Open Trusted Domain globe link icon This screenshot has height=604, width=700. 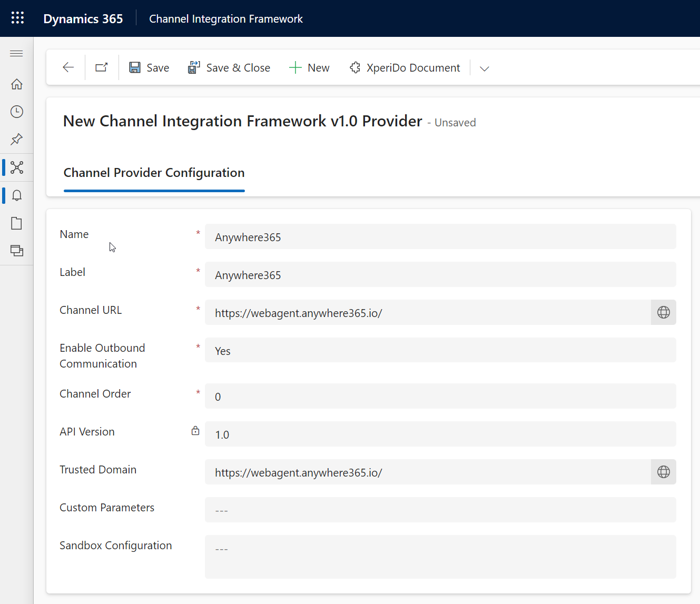click(x=664, y=472)
